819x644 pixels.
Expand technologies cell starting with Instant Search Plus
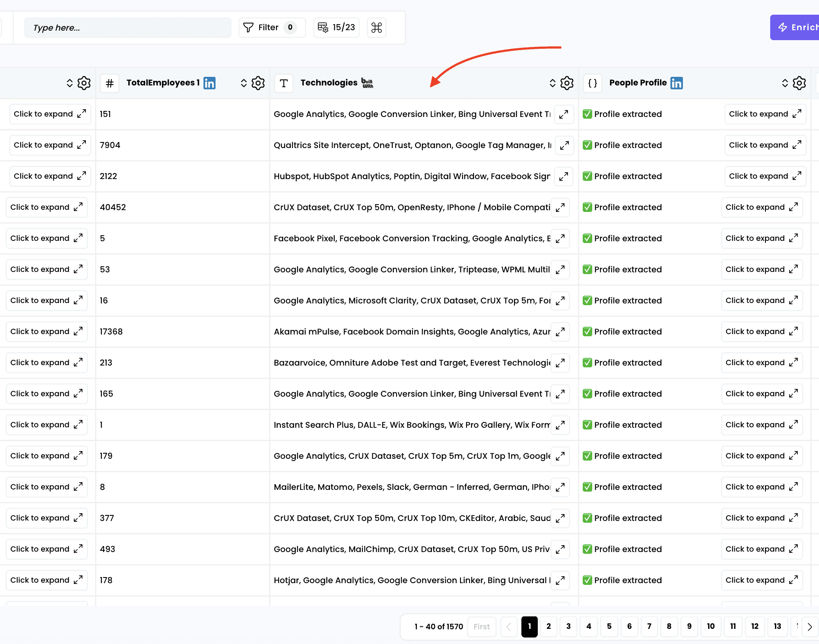[x=560, y=425]
